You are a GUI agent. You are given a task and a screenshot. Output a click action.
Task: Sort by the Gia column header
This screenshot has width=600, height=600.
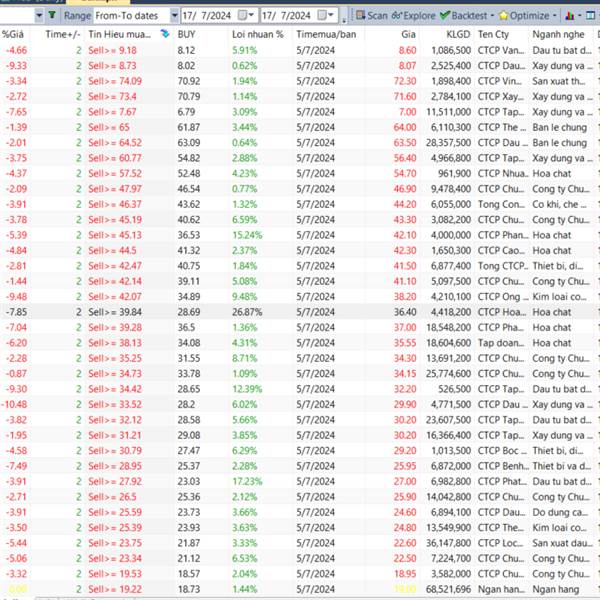[x=408, y=34]
